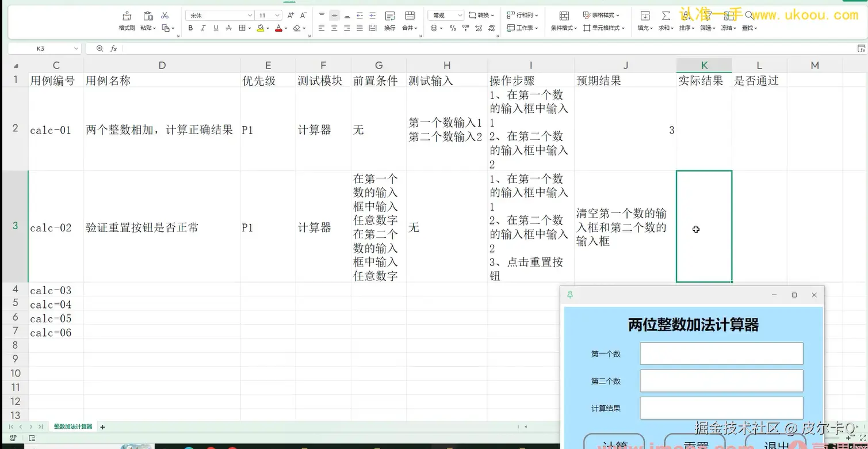
Task: Go to the next sheet with the arrow
Action: [x=31, y=427]
